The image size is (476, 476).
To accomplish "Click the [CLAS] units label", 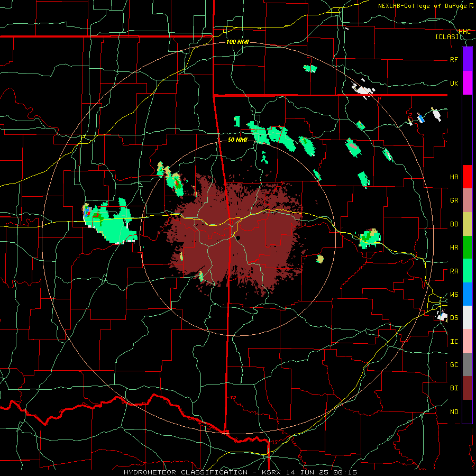I will tap(447, 37).
